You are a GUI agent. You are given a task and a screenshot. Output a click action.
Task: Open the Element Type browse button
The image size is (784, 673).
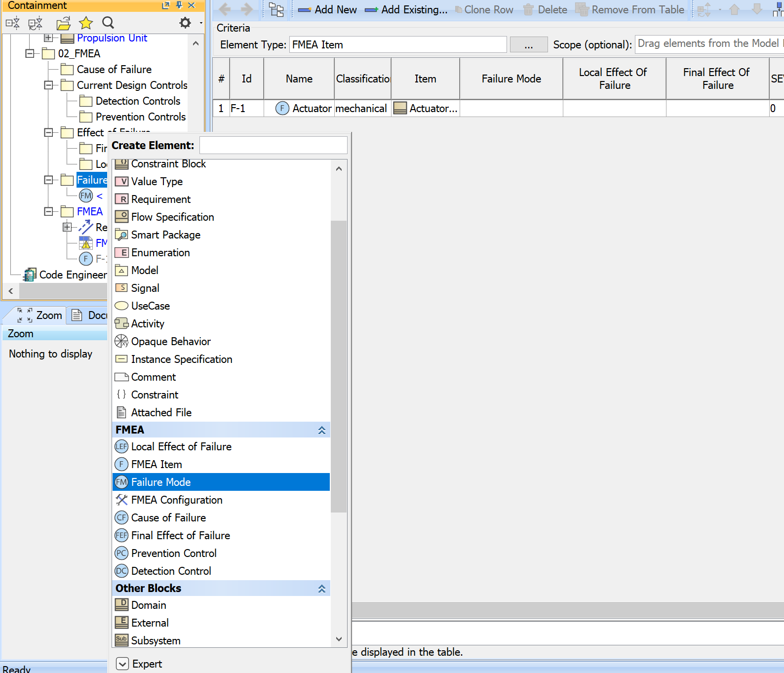[529, 45]
